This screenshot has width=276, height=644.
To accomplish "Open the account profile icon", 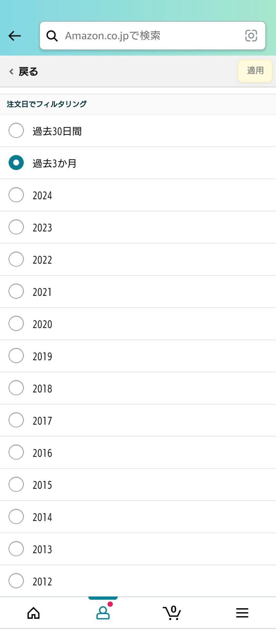I will [x=103, y=612].
